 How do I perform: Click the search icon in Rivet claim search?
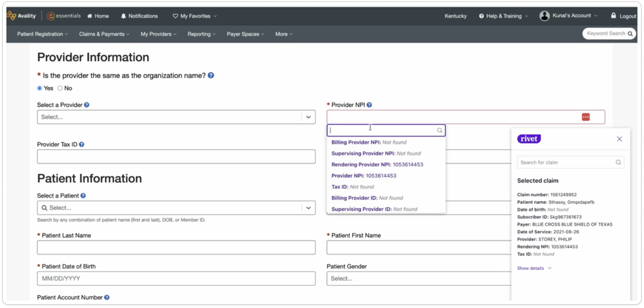[618, 162]
